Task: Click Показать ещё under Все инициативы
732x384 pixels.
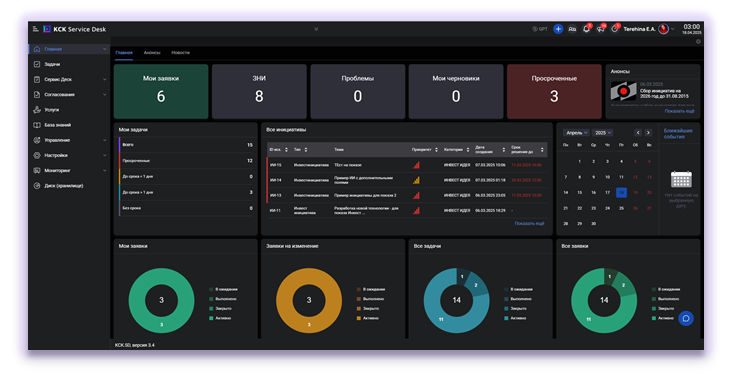Action: (x=529, y=223)
